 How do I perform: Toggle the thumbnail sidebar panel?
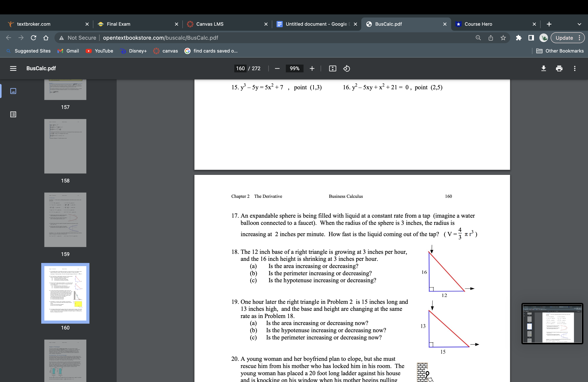13,91
